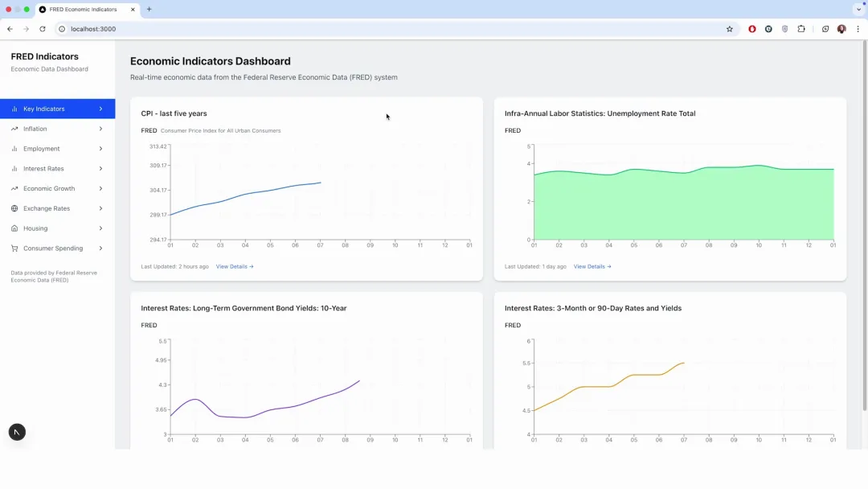This screenshot has width=868, height=489.
Task: Click the Inflation trend arrow icon
Action: tap(14, 129)
